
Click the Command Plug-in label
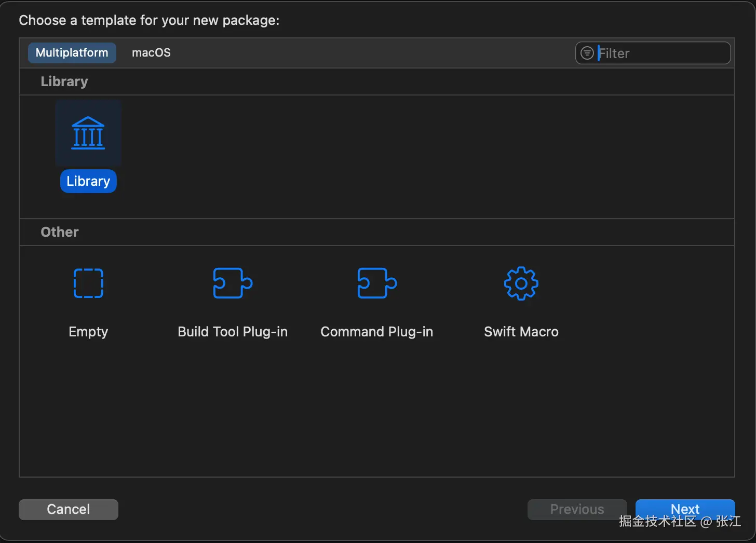pyautogui.click(x=377, y=332)
